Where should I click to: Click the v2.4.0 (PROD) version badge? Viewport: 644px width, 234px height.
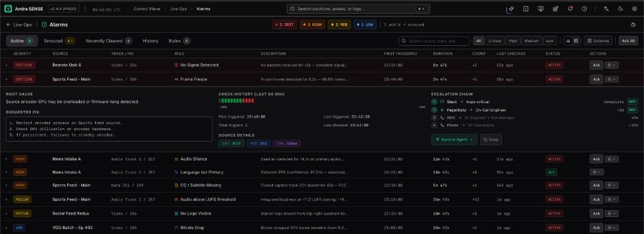64,9
